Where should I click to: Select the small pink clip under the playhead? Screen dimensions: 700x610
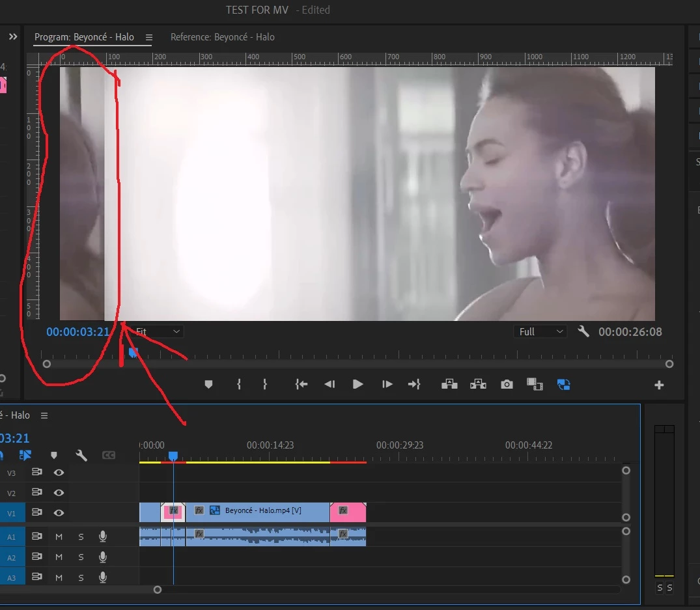173,512
